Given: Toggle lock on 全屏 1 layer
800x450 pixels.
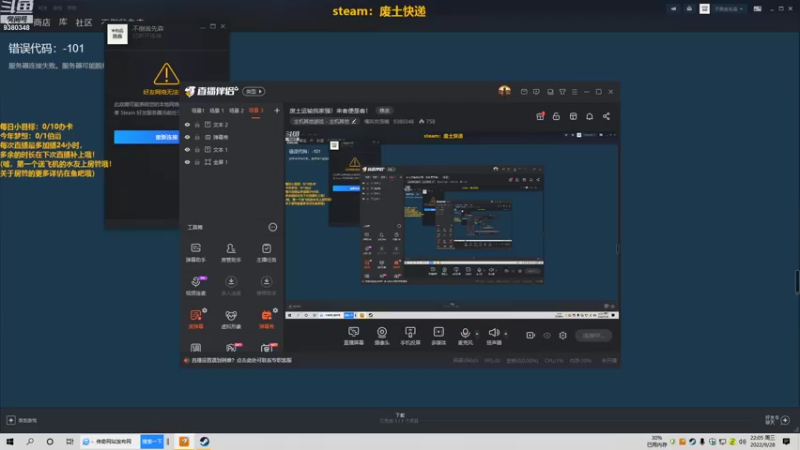Looking at the screenshot, I should (x=197, y=162).
